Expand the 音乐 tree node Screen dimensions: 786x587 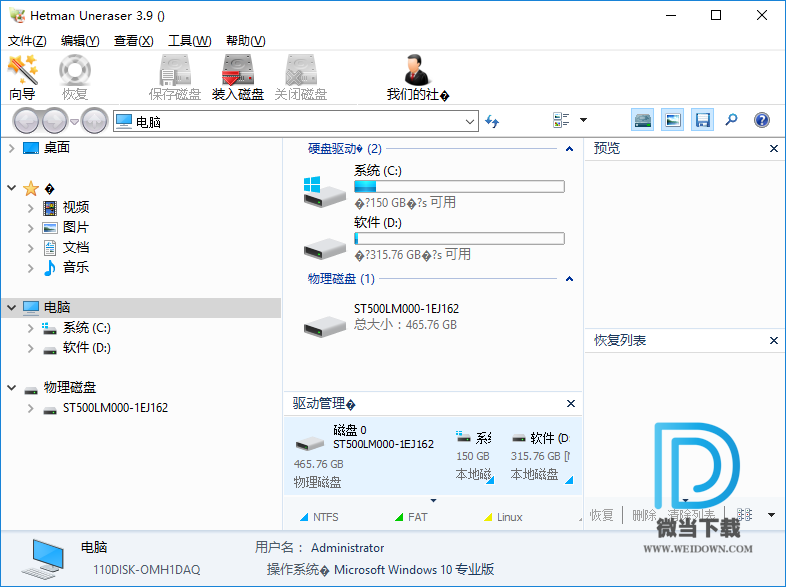point(31,268)
